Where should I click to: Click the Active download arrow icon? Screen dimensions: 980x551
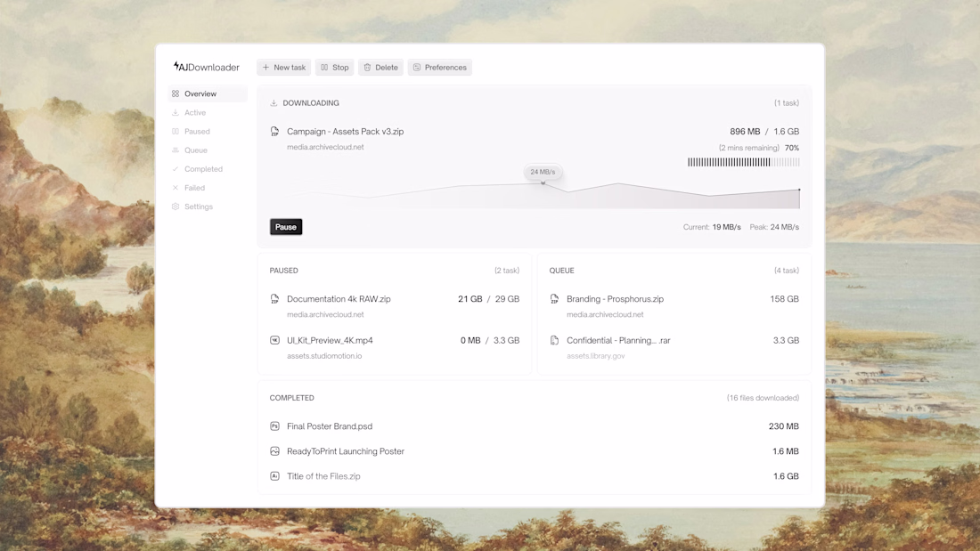176,112
